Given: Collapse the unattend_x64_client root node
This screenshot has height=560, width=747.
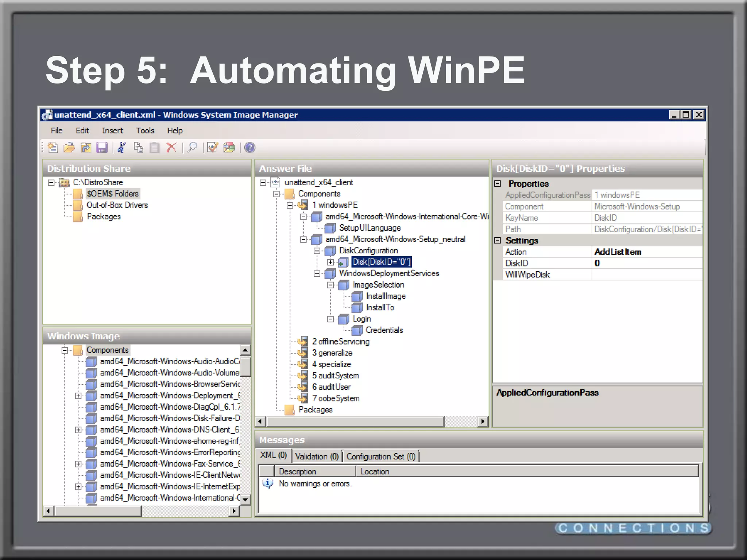Looking at the screenshot, I should click(x=263, y=183).
